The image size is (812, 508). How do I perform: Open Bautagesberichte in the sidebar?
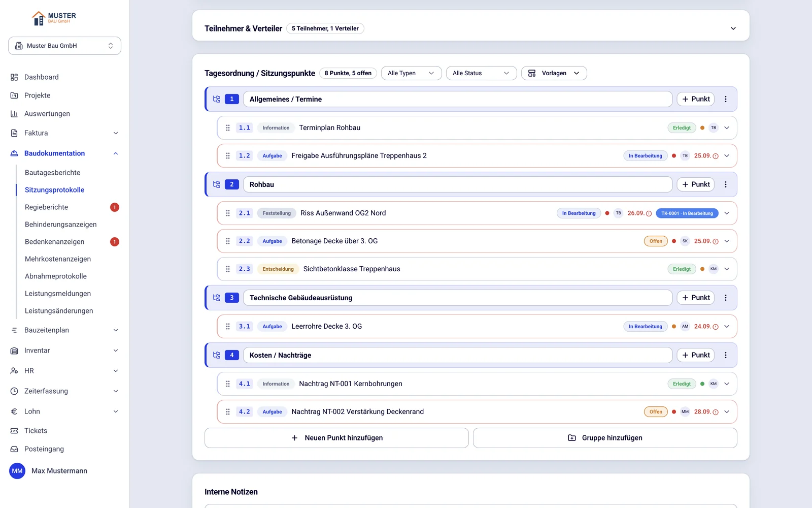pyautogui.click(x=53, y=173)
